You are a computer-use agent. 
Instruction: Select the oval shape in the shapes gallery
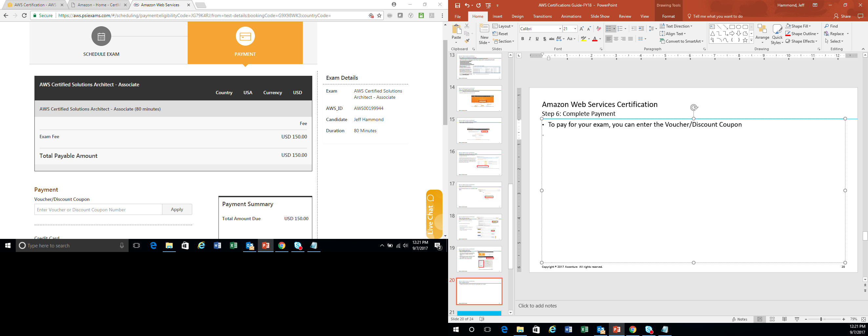pos(739,27)
